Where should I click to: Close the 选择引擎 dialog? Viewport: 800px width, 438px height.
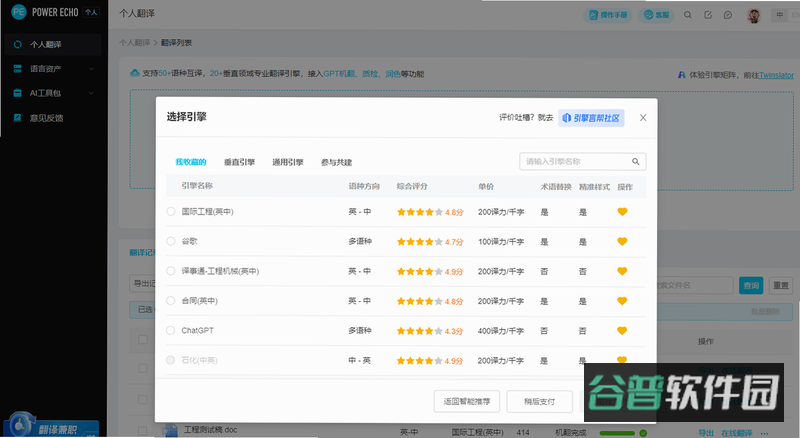643,118
